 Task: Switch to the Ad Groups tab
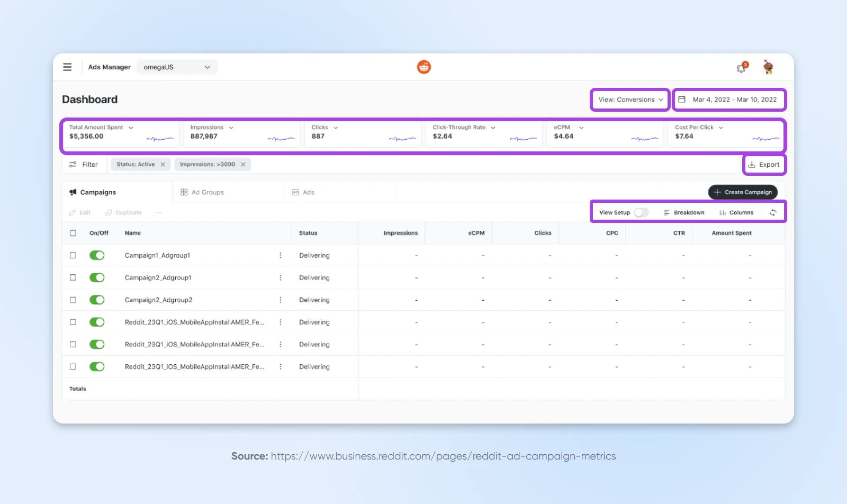pos(229,193)
